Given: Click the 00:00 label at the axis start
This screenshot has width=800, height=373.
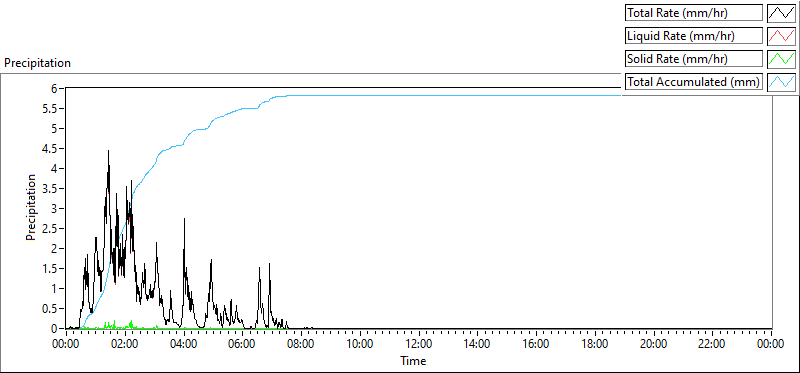Looking at the screenshot, I should tap(65, 344).
